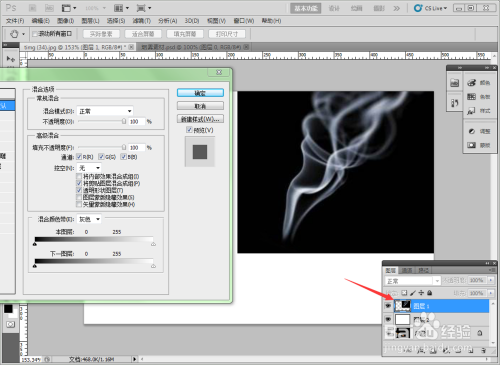Open the History panel icon in dock
The width and height of the screenshot is (500, 365).
coord(455,103)
